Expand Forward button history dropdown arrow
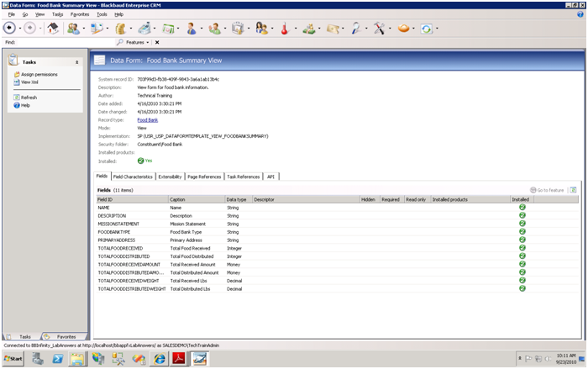The image size is (588, 369). point(39,29)
